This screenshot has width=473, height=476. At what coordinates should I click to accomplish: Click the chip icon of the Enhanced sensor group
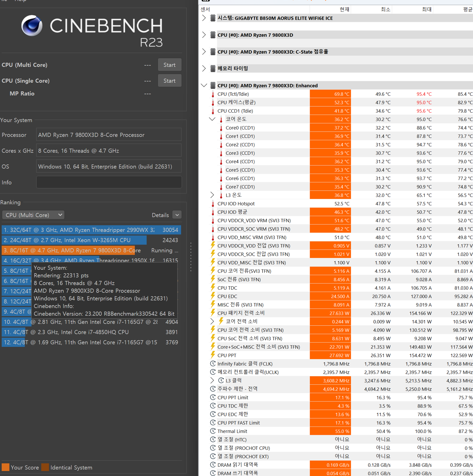(213, 86)
